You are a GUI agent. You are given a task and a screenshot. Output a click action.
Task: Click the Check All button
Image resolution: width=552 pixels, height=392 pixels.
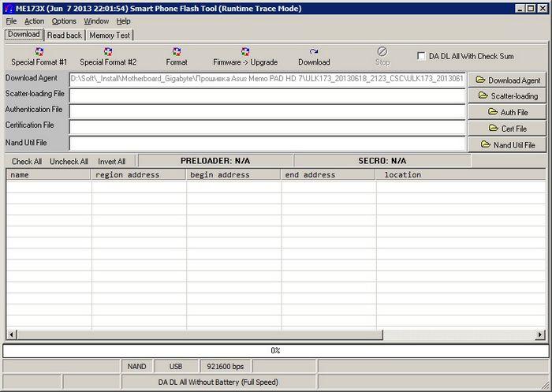27,161
